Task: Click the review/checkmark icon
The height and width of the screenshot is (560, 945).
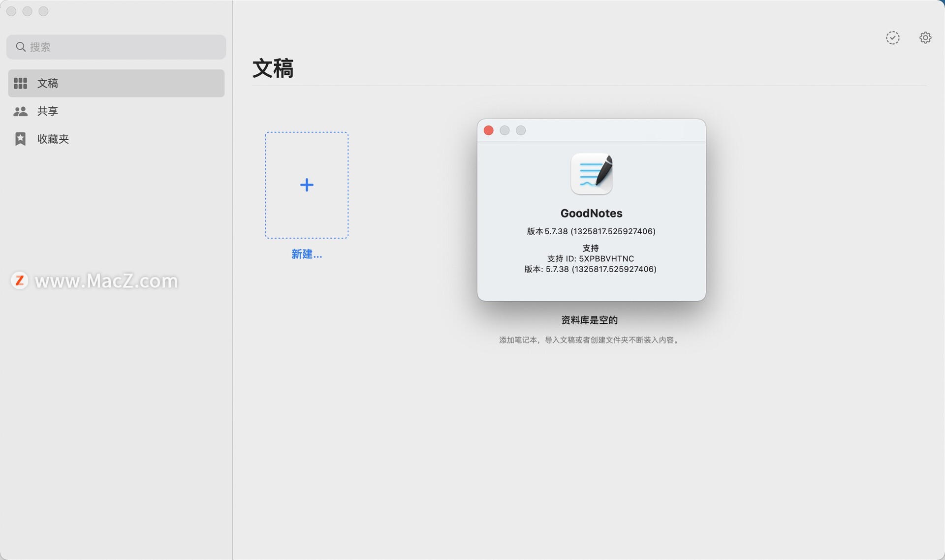Action: coord(893,37)
